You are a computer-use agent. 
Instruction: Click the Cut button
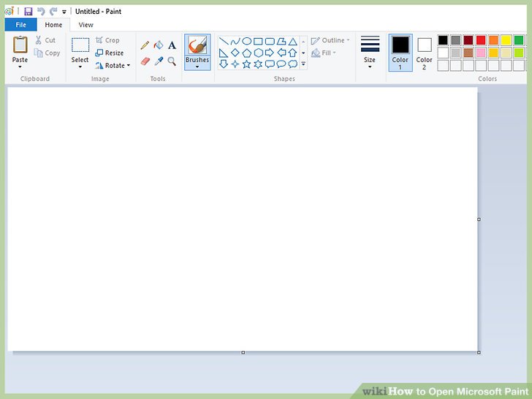point(45,40)
